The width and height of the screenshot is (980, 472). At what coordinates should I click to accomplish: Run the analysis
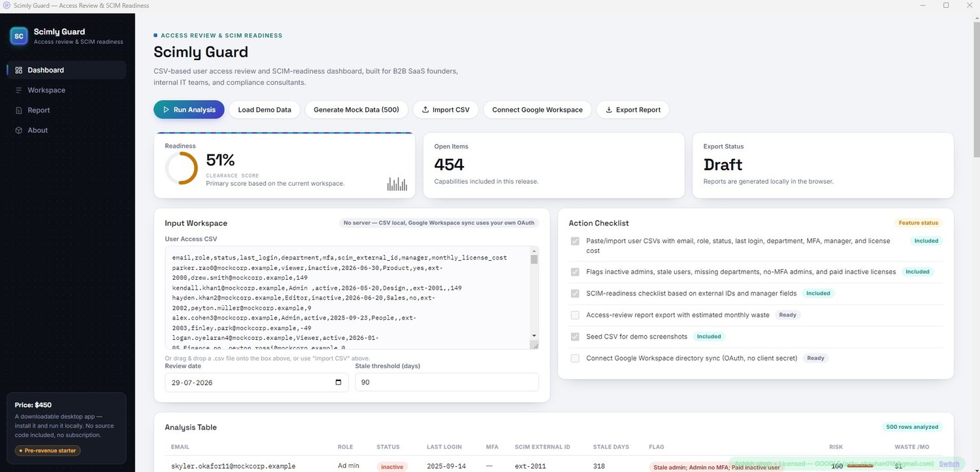[189, 110]
